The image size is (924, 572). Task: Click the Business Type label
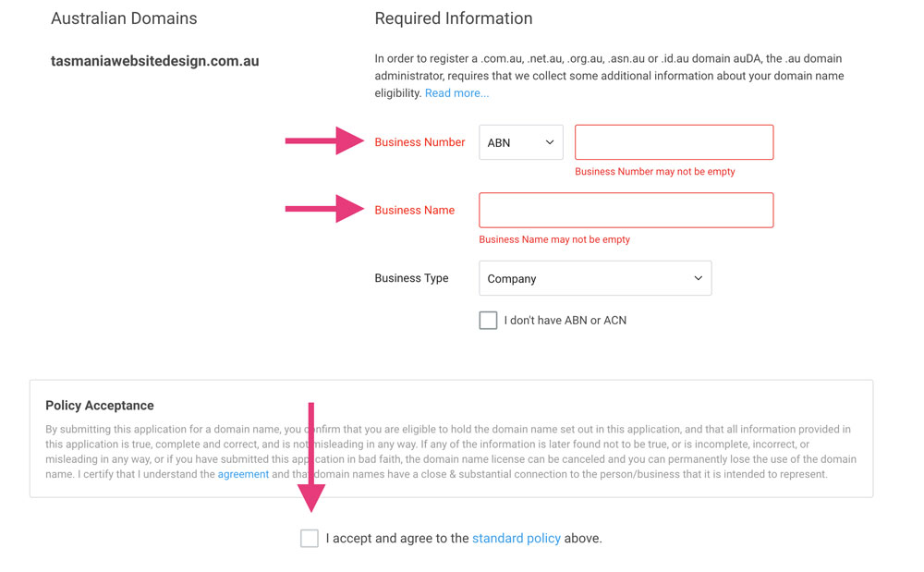point(411,278)
